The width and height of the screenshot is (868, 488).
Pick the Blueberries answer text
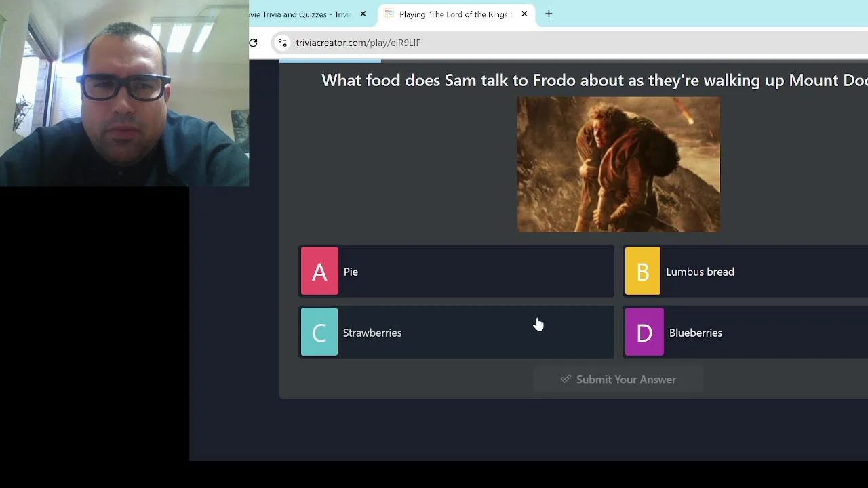696,333
